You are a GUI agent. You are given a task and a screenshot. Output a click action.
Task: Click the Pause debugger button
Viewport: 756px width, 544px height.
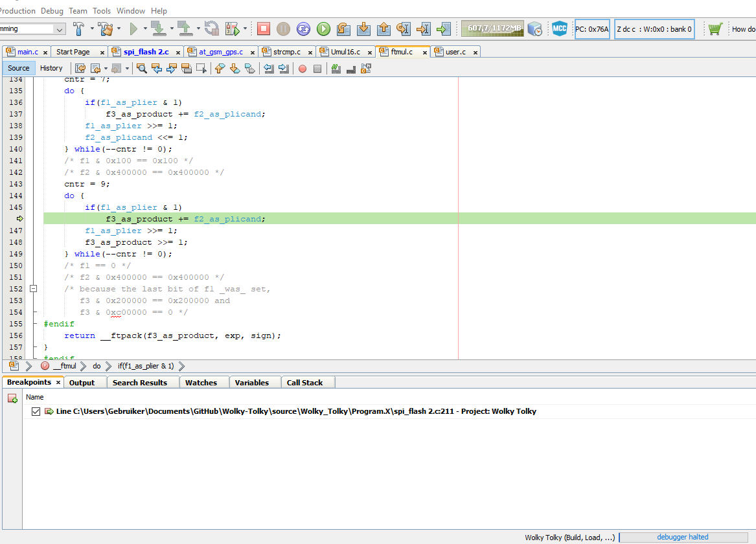(x=284, y=29)
